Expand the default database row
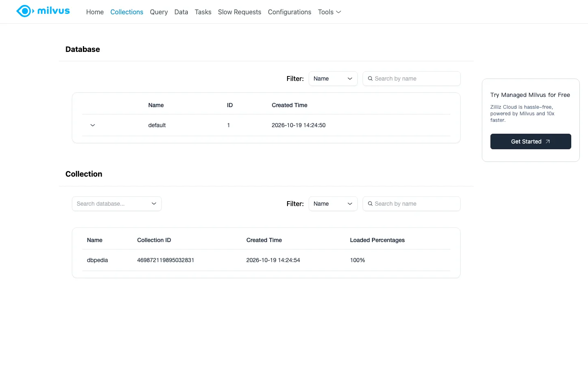Image resolution: width=588 pixels, height=368 pixels. pyautogui.click(x=93, y=125)
